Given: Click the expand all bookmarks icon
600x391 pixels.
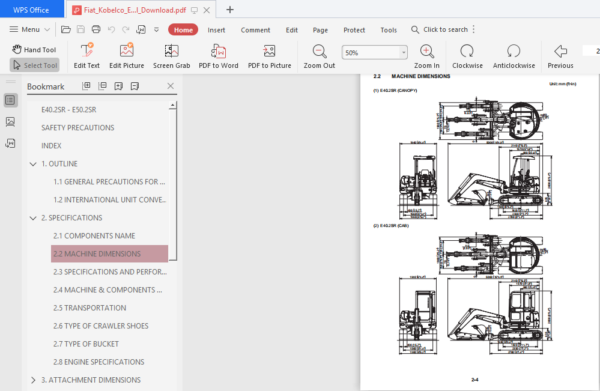Looking at the screenshot, I should tap(86, 86).
